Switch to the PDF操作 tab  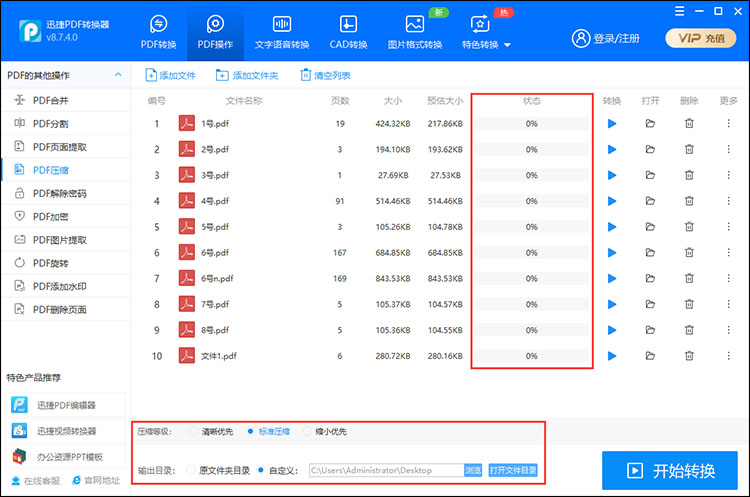[x=215, y=32]
